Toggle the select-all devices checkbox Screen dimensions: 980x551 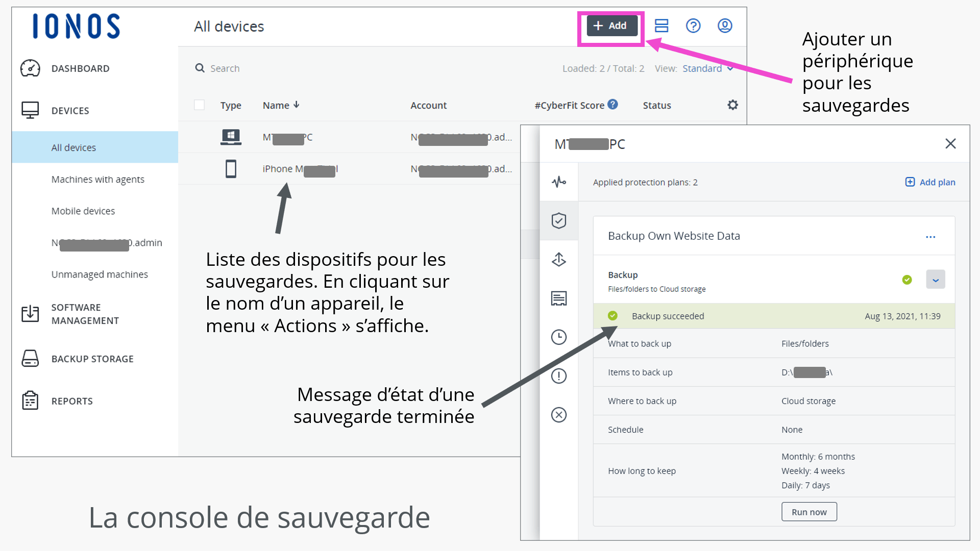(x=200, y=105)
